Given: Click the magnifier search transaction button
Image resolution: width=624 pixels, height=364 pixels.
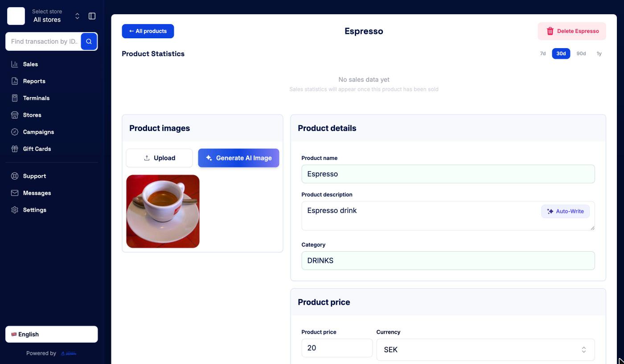Looking at the screenshot, I should coord(89,41).
